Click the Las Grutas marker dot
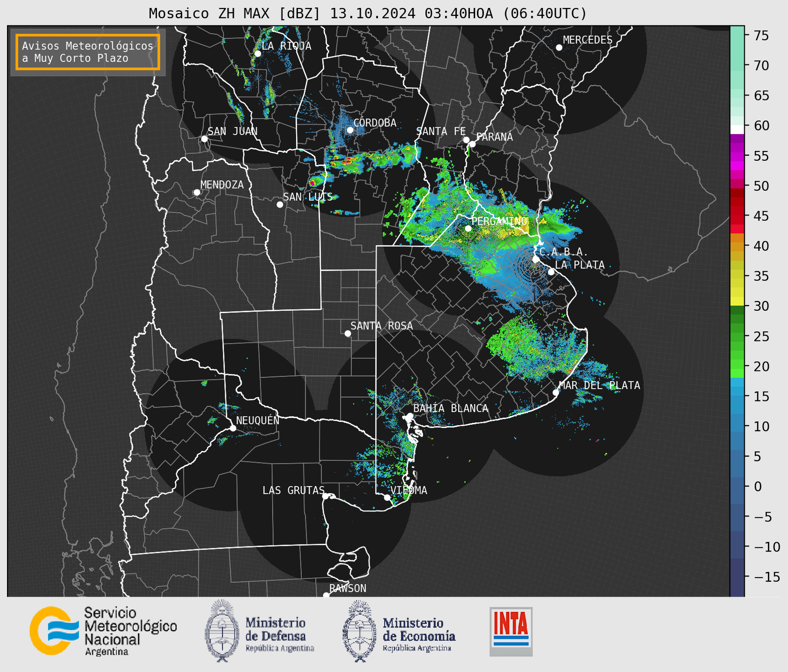The width and height of the screenshot is (788, 672). click(x=326, y=496)
